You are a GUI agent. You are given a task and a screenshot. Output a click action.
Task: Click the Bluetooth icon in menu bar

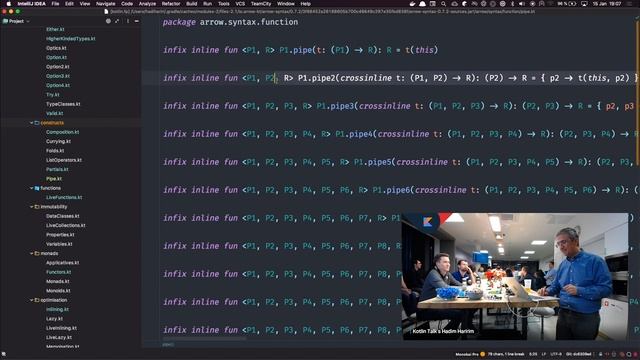click(512, 4)
